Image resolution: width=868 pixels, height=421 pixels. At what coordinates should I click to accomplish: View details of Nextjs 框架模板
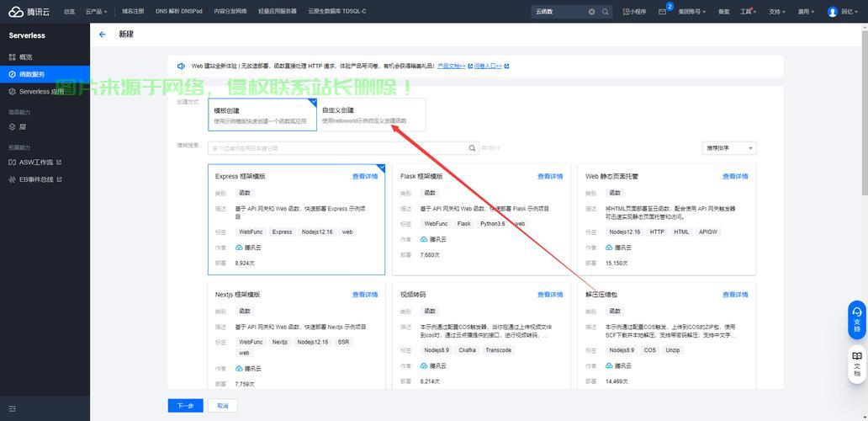click(365, 295)
